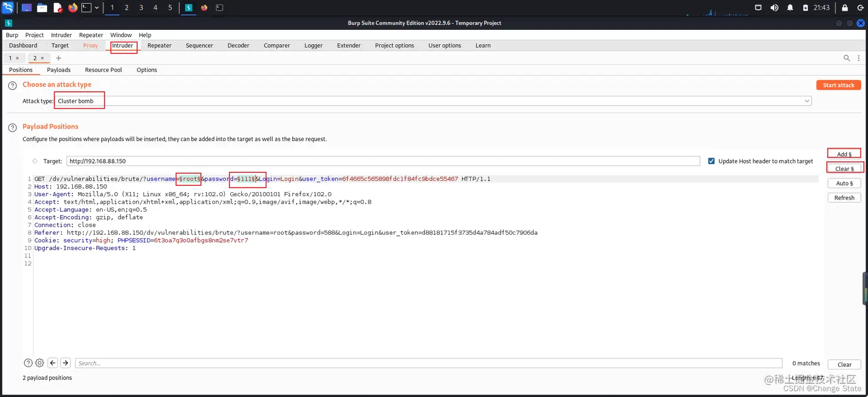Launch the text editor panel icon

click(57, 7)
